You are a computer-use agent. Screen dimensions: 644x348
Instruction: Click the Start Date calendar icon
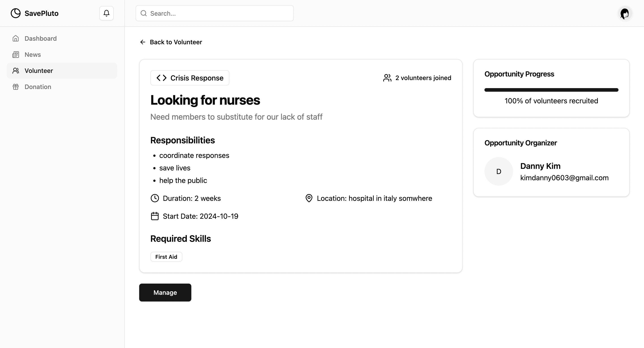click(155, 216)
